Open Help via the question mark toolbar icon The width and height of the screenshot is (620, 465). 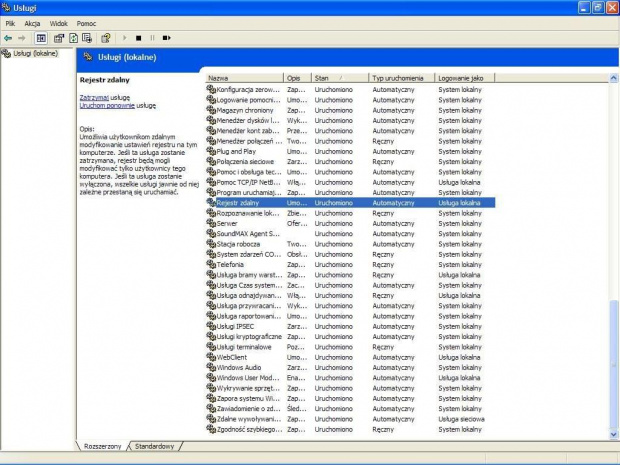[x=106, y=37]
